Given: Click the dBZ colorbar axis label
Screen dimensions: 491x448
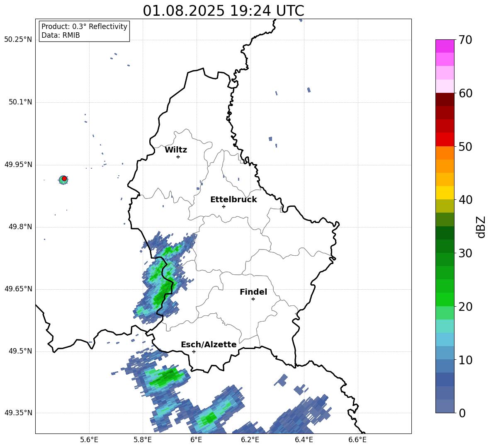Looking at the screenshot, I should tap(481, 227).
